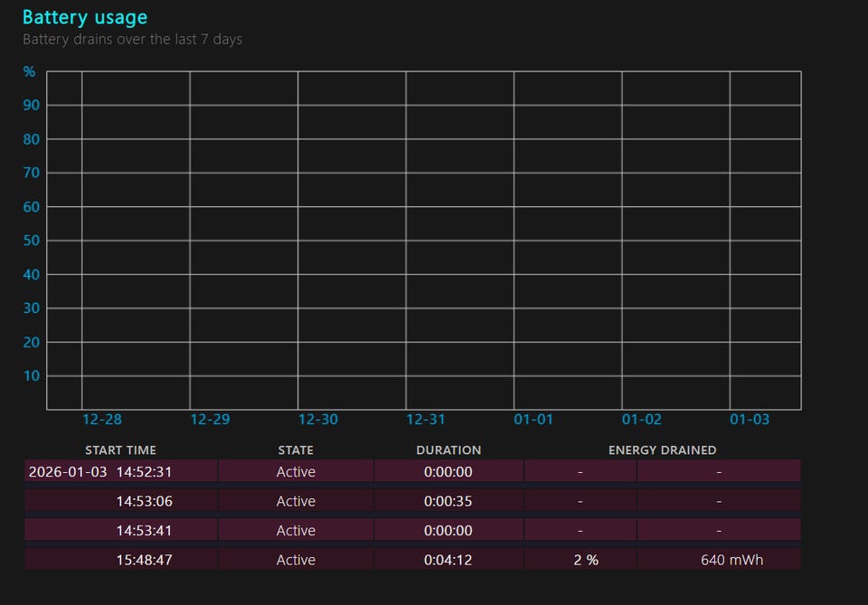Select the 14:53:41 start time entry
The image size is (868, 605).
(x=144, y=530)
